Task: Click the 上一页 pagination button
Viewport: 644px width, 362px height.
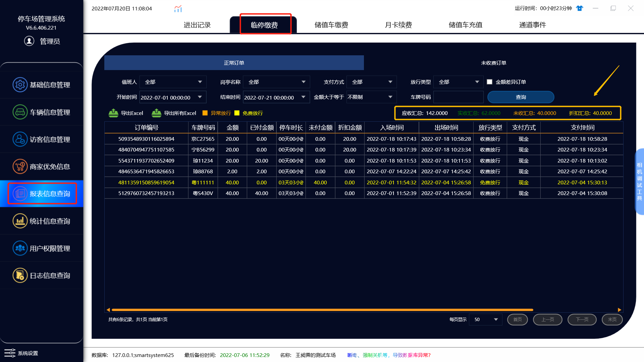Action: click(x=547, y=319)
